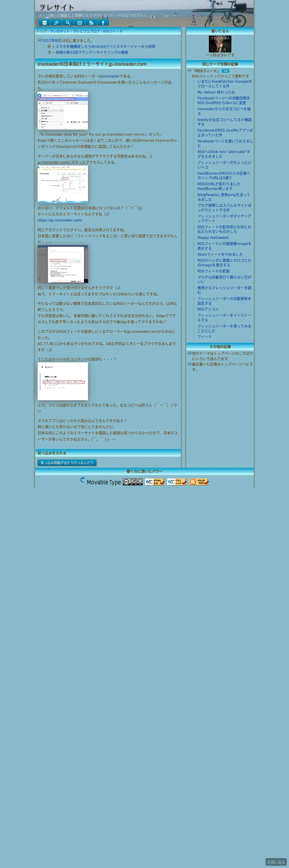
Task: Open Atomフィードをやめました article
Action: coord(220,254)
